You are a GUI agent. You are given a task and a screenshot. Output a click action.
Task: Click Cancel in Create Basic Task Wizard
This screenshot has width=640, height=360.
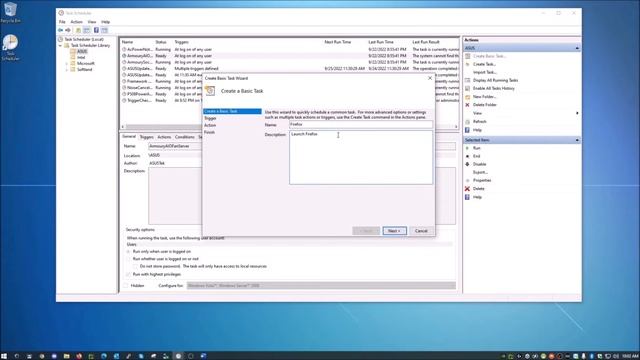click(421, 231)
